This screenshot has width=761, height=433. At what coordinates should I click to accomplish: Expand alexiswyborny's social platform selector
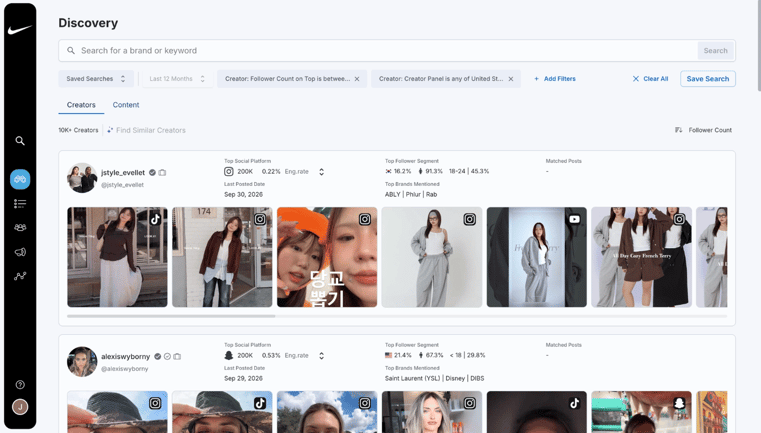point(321,356)
